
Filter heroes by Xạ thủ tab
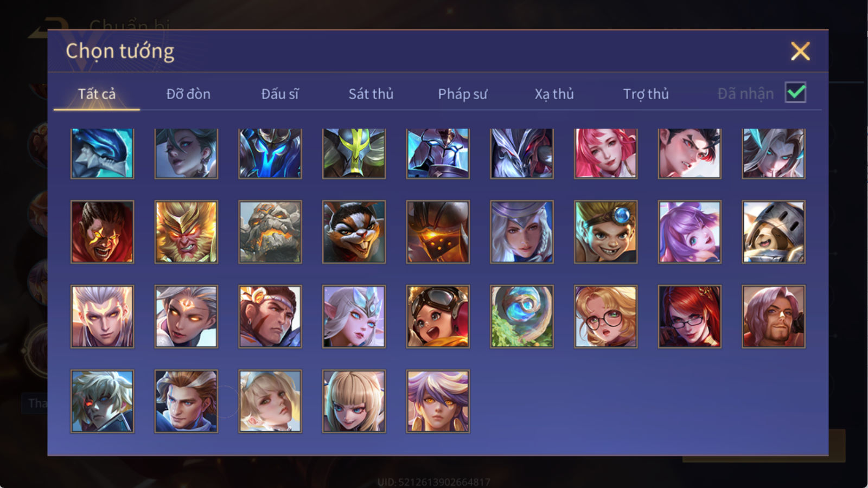click(x=554, y=94)
